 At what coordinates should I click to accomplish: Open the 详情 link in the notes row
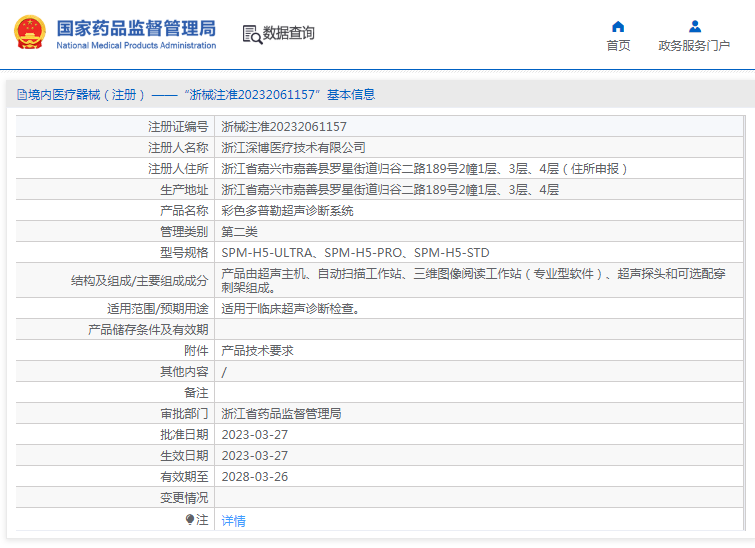(233, 521)
